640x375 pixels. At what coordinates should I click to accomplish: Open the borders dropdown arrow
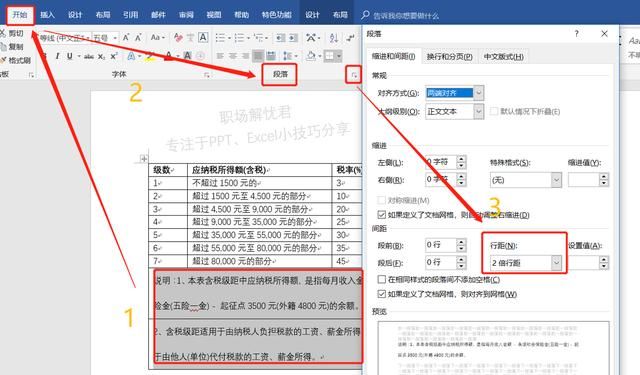point(339,56)
